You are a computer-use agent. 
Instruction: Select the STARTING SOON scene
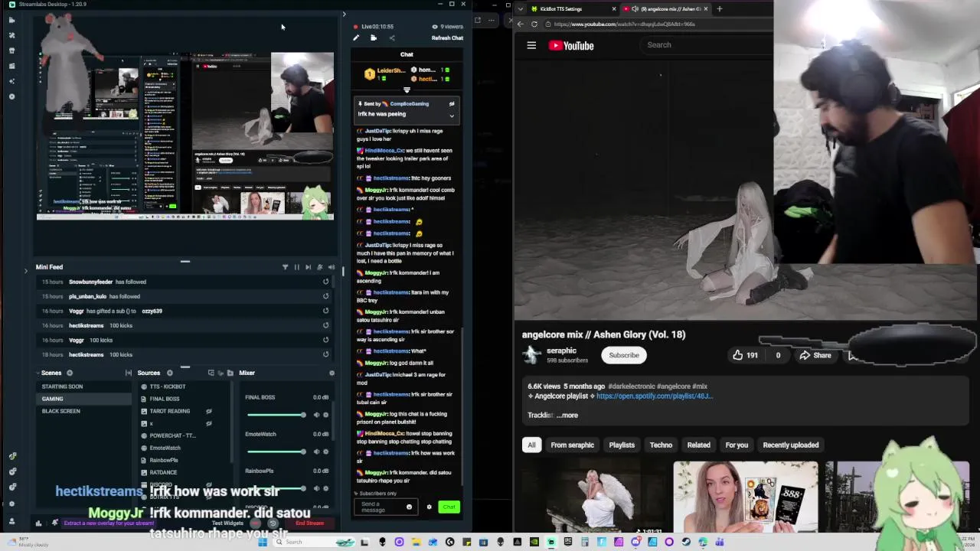[x=85, y=386]
